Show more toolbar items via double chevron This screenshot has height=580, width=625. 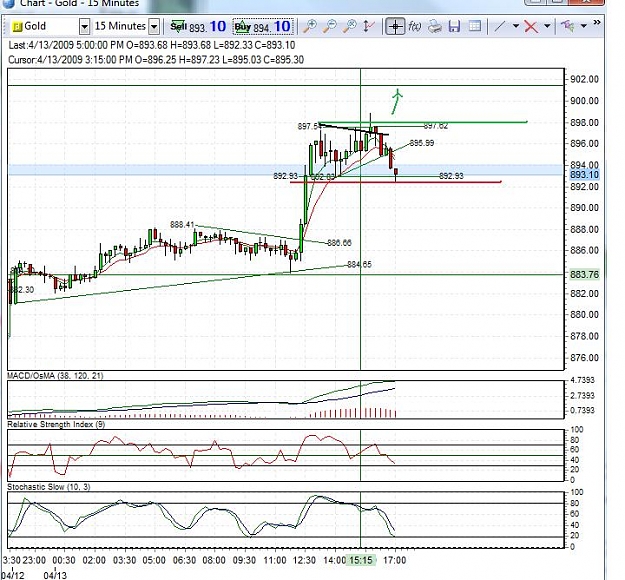(597, 22)
